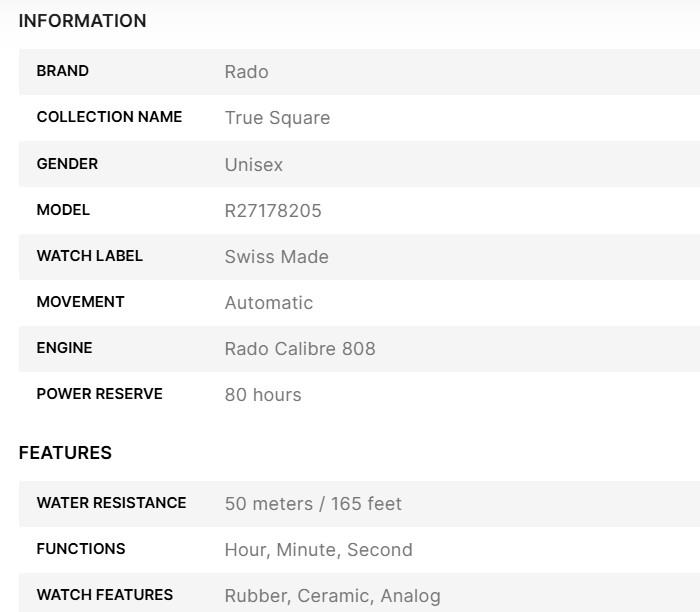Click the model number R27178205
Viewport: 700px width, 612px height.
273,211
